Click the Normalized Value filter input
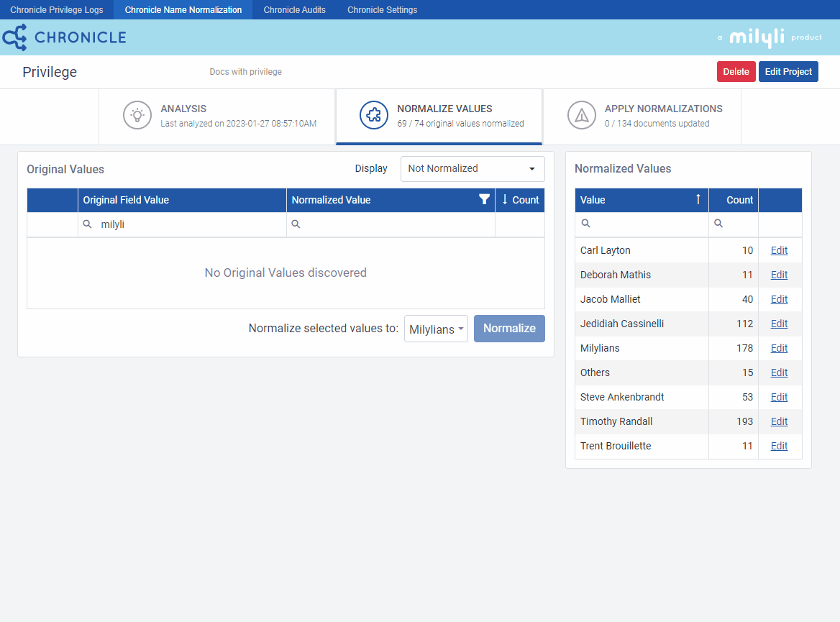Image resolution: width=840 pixels, height=622 pixels. pos(391,224)
